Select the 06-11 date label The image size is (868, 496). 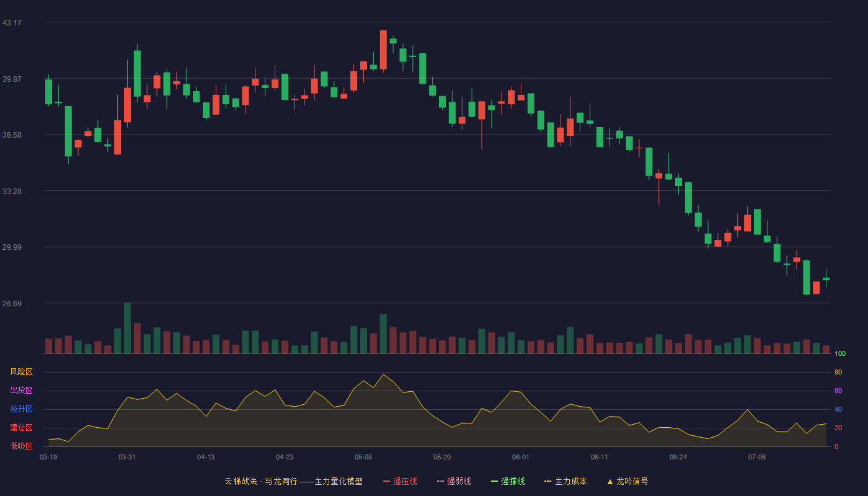[x=600, y=457]
